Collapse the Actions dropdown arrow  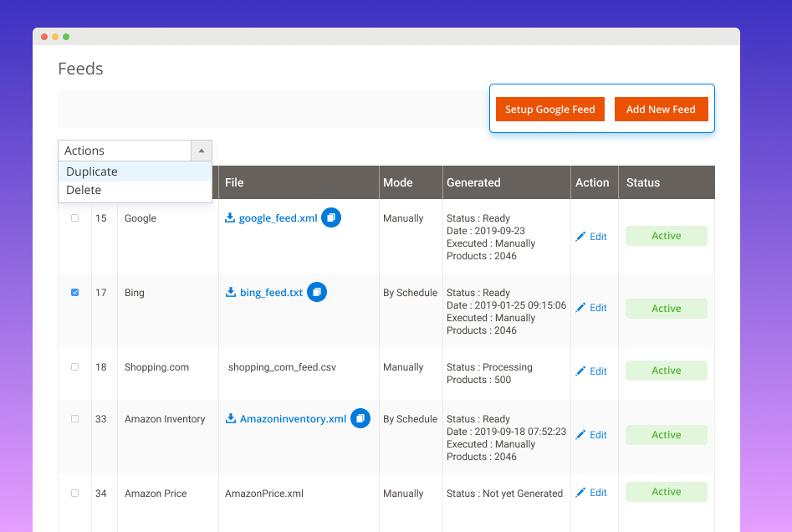click(x=202, y=151)
